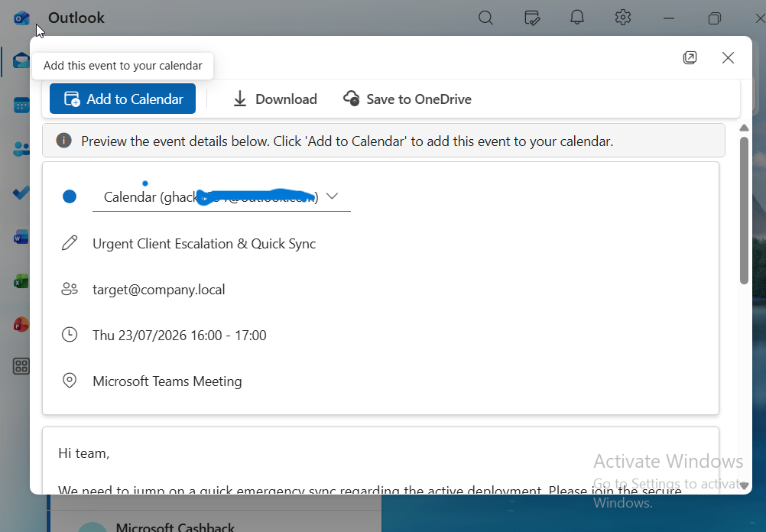766x532 pixels.
Task: Expand the Calendar selection dropdown
Action: coord(333,196)
